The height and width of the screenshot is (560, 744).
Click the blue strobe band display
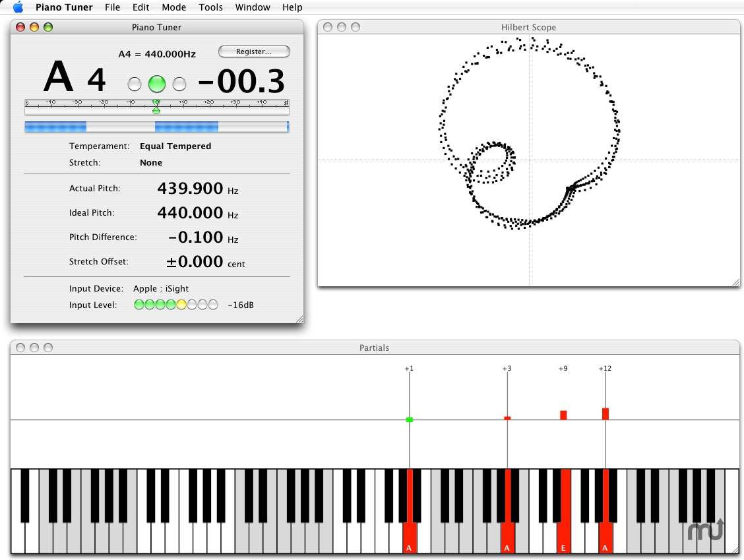coord(156,127)
